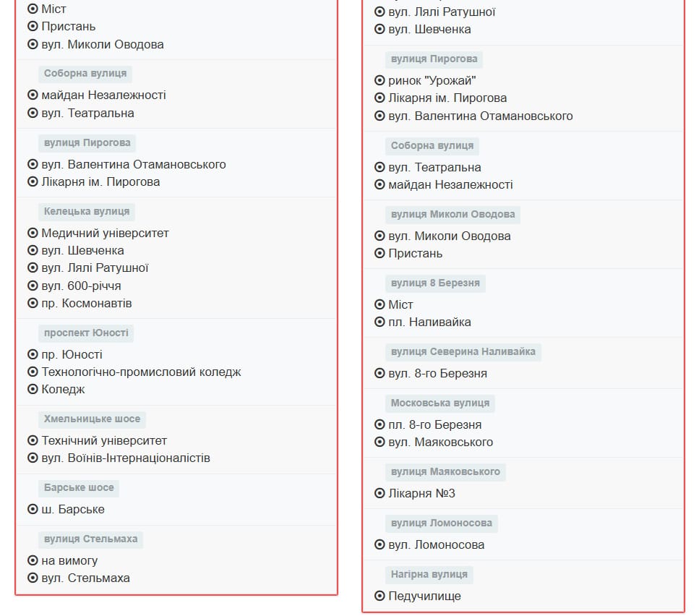Click the stop icon beside Медичний університет

[x=33, y=233]
